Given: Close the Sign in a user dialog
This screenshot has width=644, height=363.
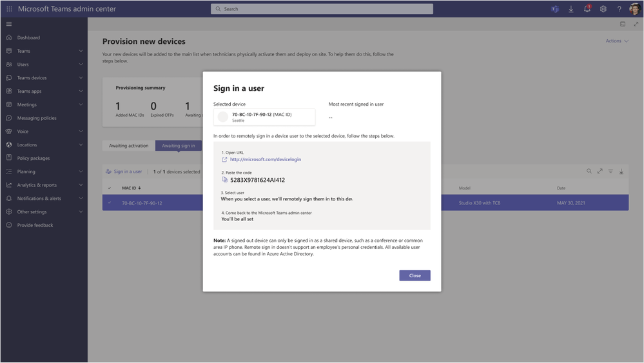Looking at the screenshot, I should (x=415, y=275).
